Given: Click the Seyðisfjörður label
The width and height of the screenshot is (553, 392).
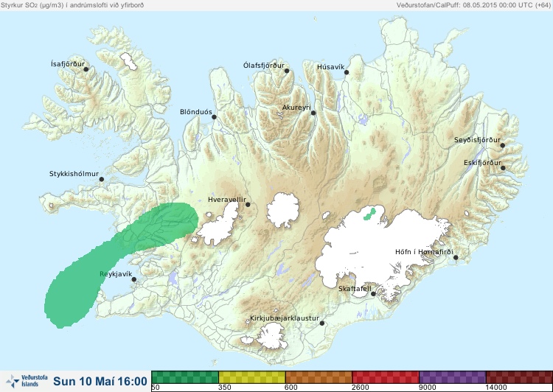Looking at the screenshot, I should pyautogui.click(x=477, y=140).
